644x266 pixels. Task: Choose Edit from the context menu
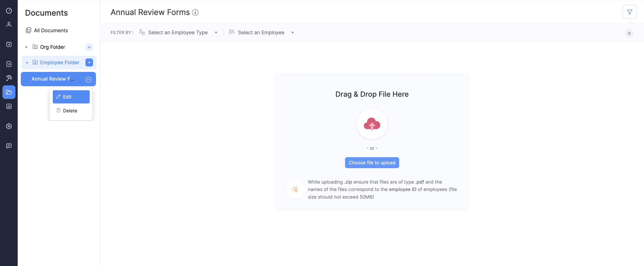tap(71, 97)
